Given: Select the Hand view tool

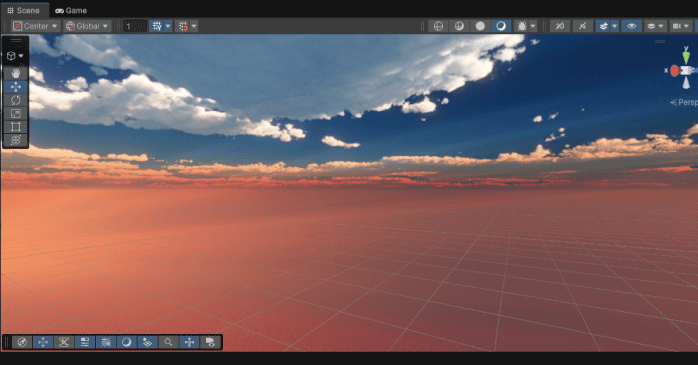Looking at the screenshot, I should coord(16,73).
